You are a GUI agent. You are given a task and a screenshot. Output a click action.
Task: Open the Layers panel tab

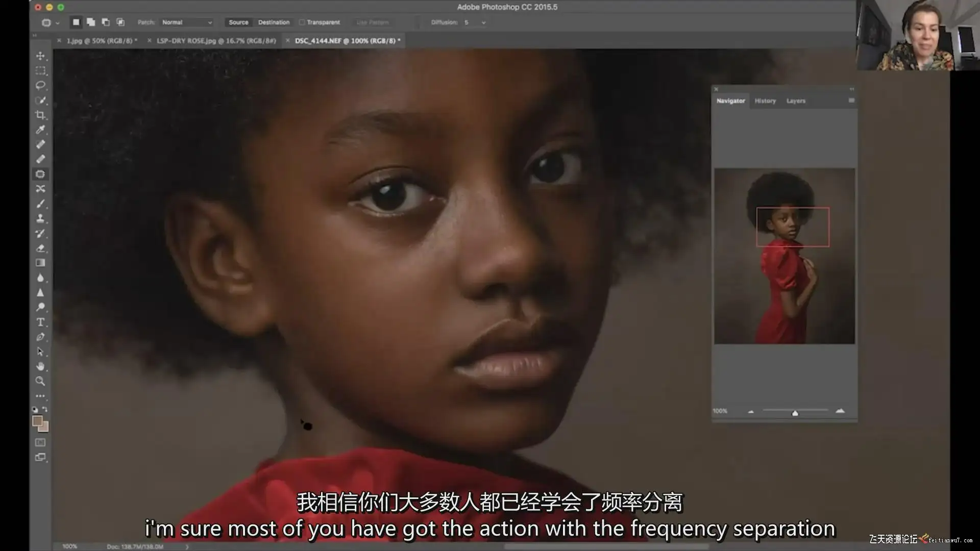click(x=796, y=101)
